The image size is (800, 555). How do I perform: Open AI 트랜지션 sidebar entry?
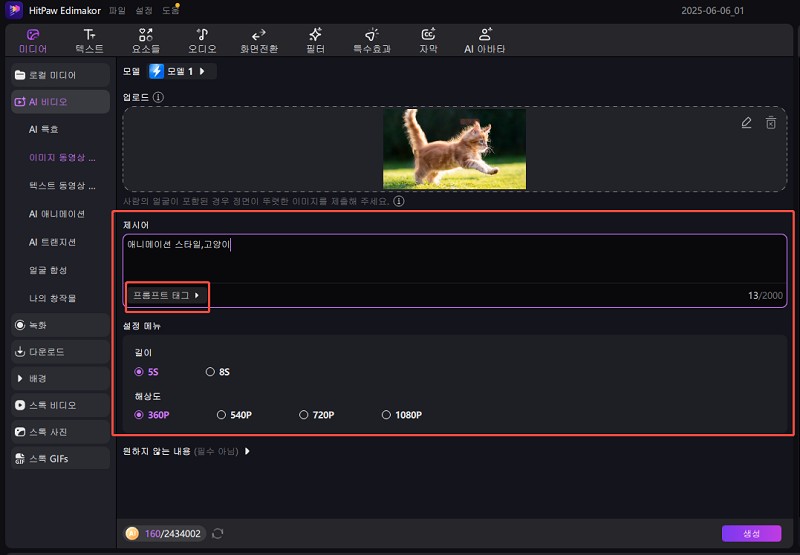[53, 242]
